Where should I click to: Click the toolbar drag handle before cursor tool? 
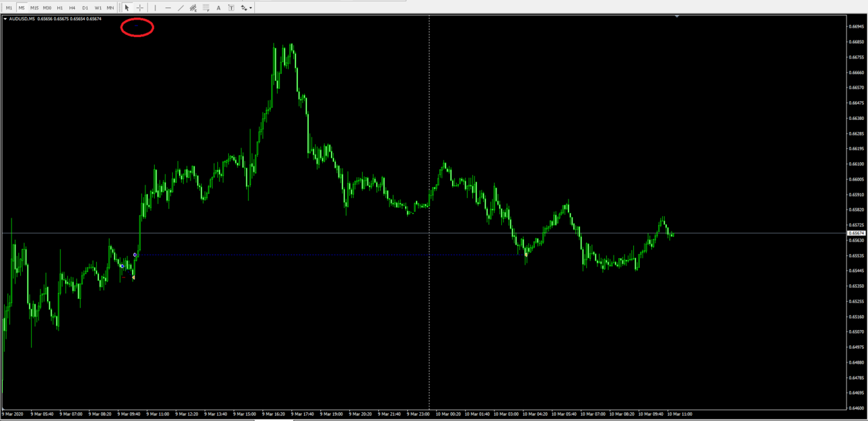tap(119, 8)
